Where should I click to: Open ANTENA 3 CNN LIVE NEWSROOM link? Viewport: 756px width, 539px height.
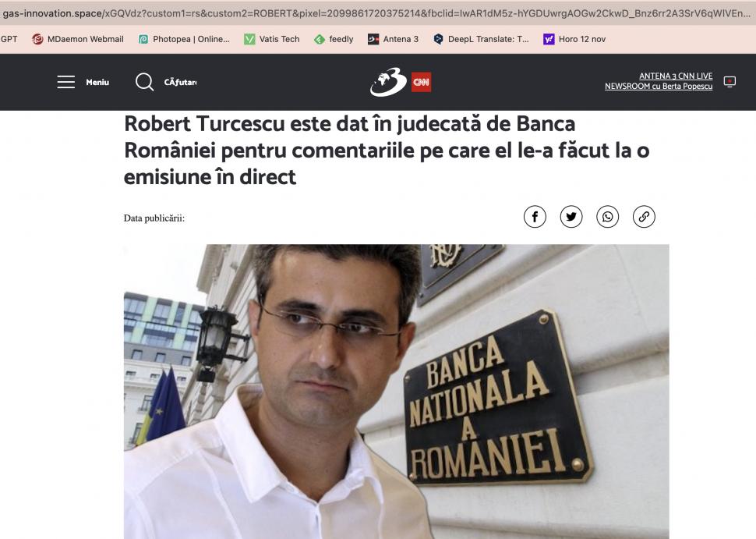[x=659, y=80]
